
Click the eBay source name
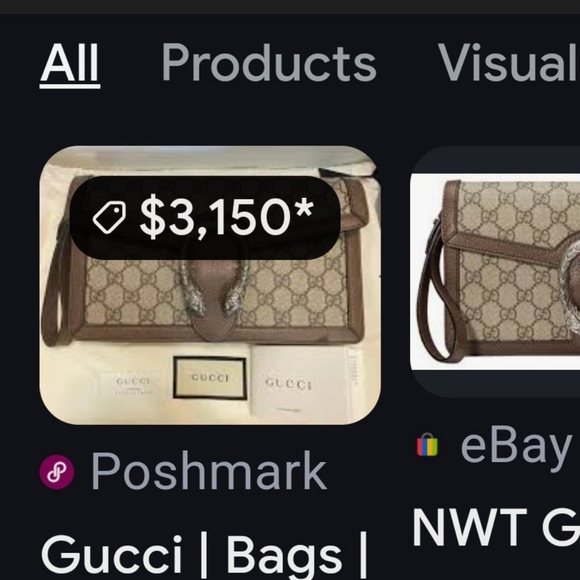coord(516,446)
